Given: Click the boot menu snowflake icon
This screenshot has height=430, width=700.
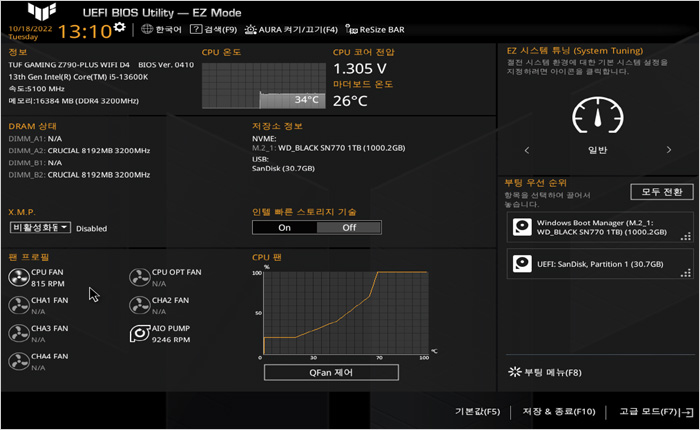Looking at the screenshot, I should (x=515, y=372).
